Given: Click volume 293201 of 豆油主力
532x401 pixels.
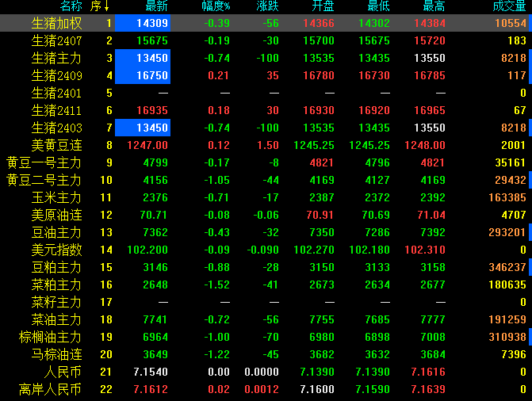Looking at the screenshot, I should point(507,233).
